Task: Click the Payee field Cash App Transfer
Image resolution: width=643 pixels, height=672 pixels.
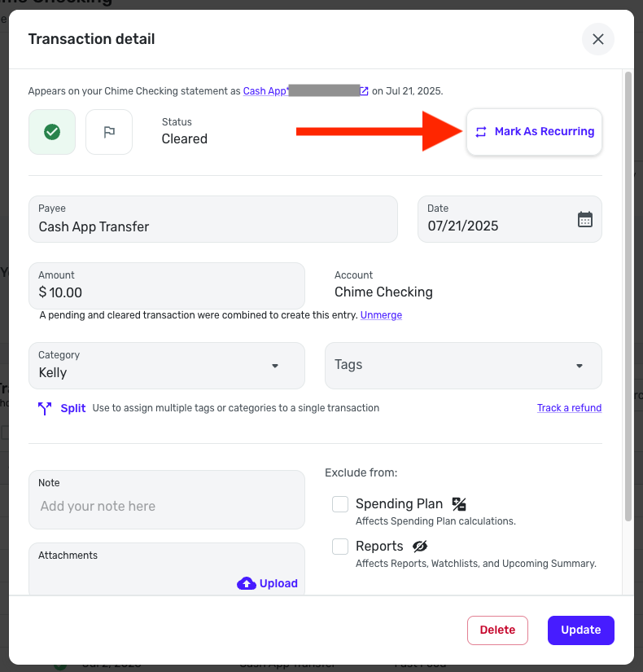Action: pyautogui.click(x=213, y=219)
